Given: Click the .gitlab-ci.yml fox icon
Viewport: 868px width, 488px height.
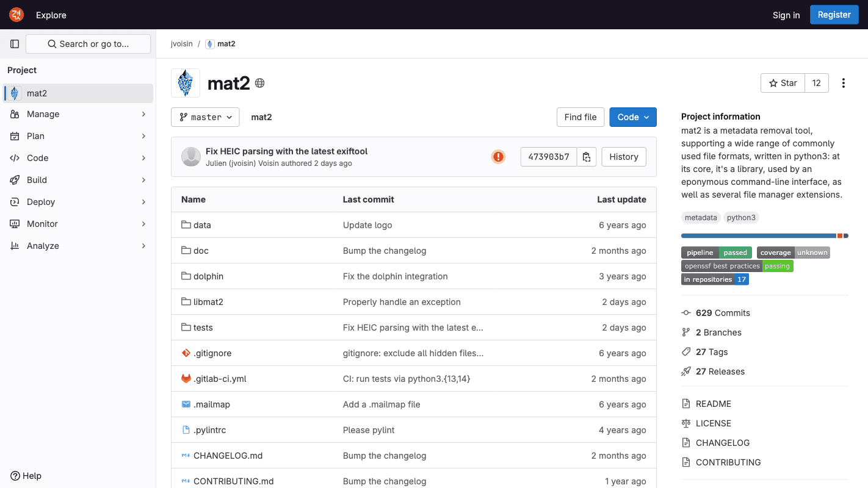Looking at the screenshot, I should pos(186,379).
